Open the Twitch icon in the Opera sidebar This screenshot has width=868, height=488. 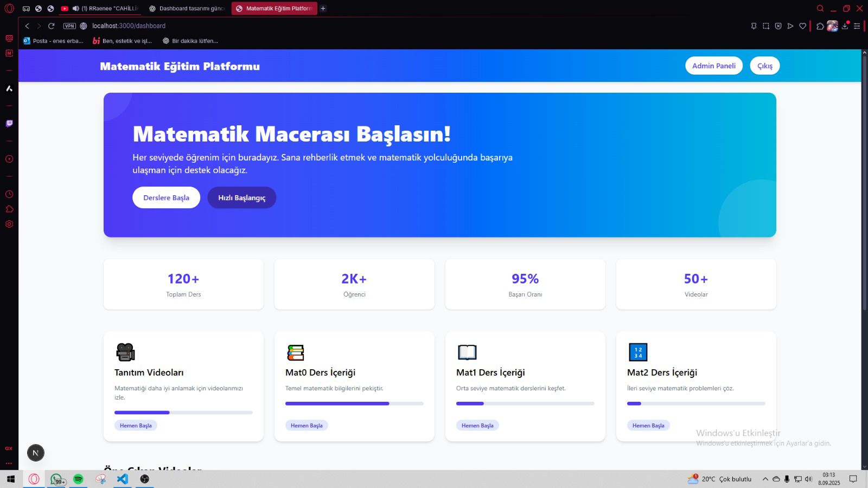pos(9,124)
